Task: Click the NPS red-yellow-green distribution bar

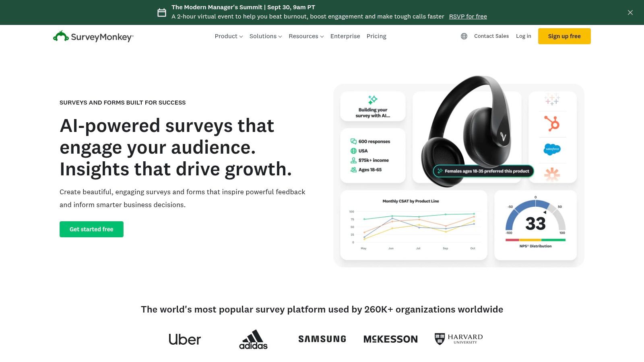Action: point(535,240)
